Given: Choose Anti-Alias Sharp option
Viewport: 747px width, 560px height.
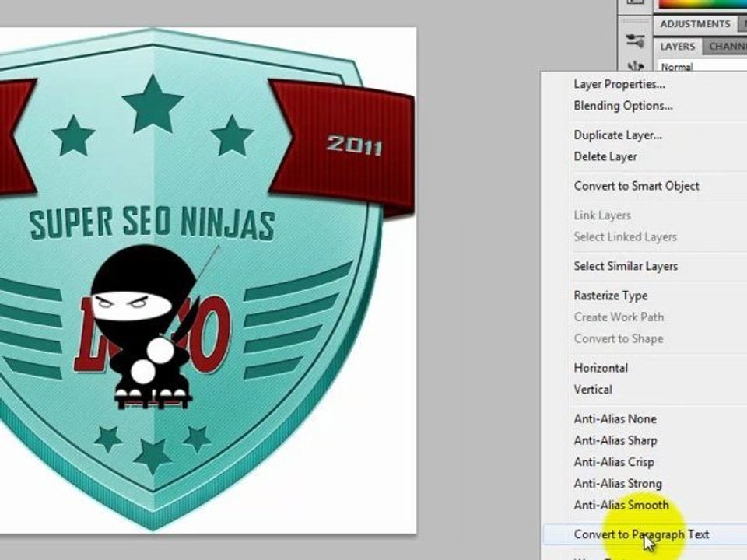Looking at the screenshot, I should tap(615, 440).
